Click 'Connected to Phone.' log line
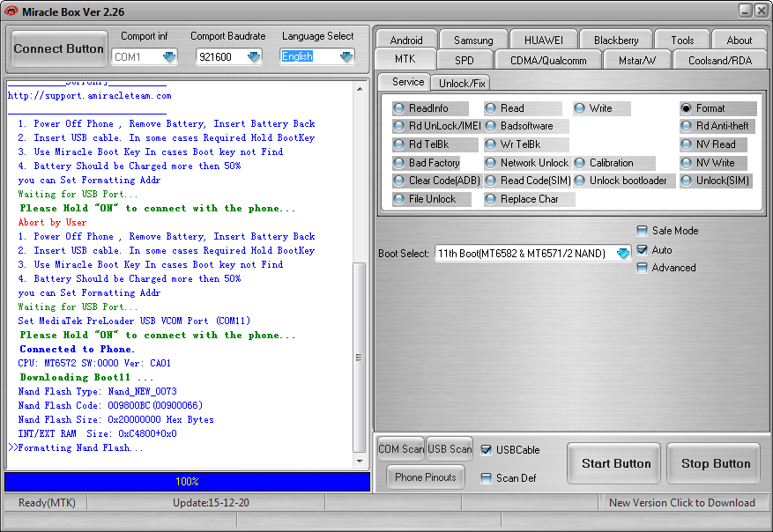The height and width of the screenshot is (532, 773). point(77,349)
